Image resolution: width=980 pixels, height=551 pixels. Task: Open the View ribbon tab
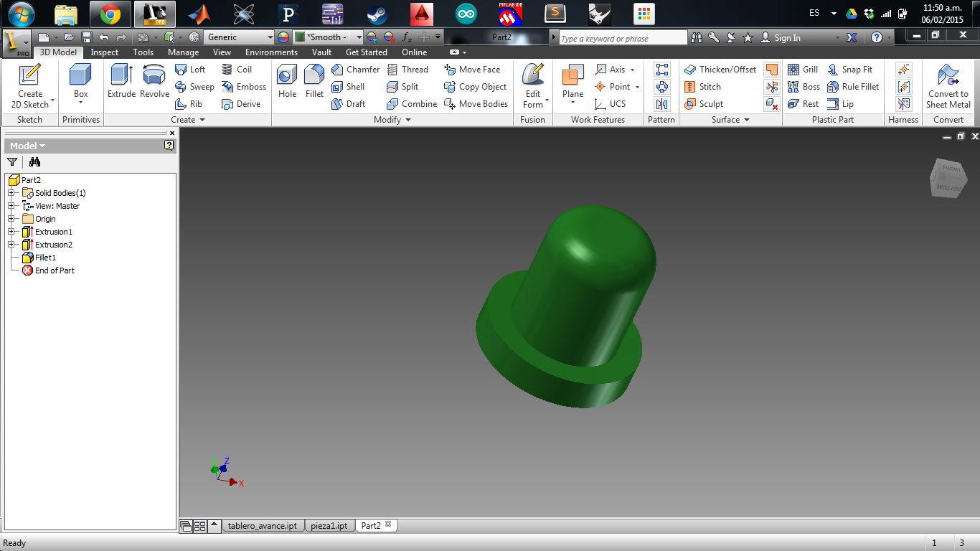tap(222, 52)
